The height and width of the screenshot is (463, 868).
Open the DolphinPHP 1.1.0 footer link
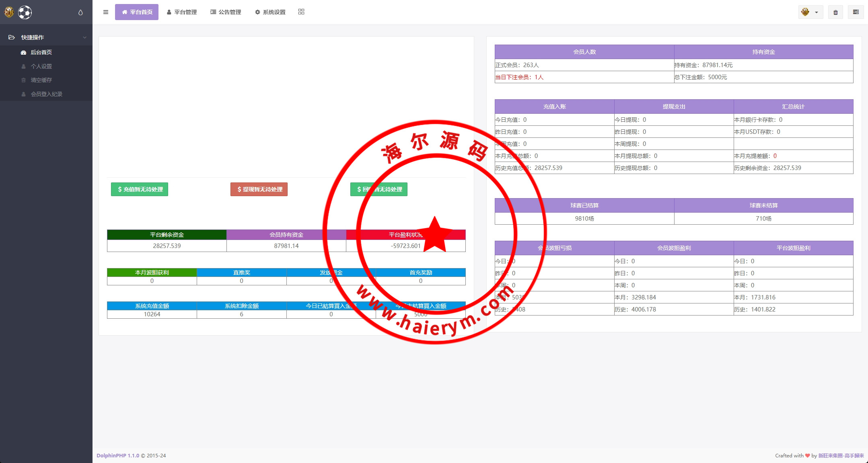(x=117, y=455)
